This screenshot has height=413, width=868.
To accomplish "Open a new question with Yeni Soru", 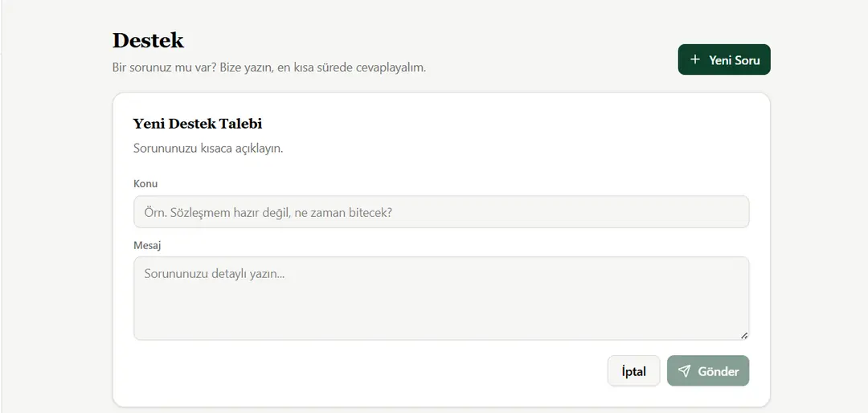I will pos(724,59).
